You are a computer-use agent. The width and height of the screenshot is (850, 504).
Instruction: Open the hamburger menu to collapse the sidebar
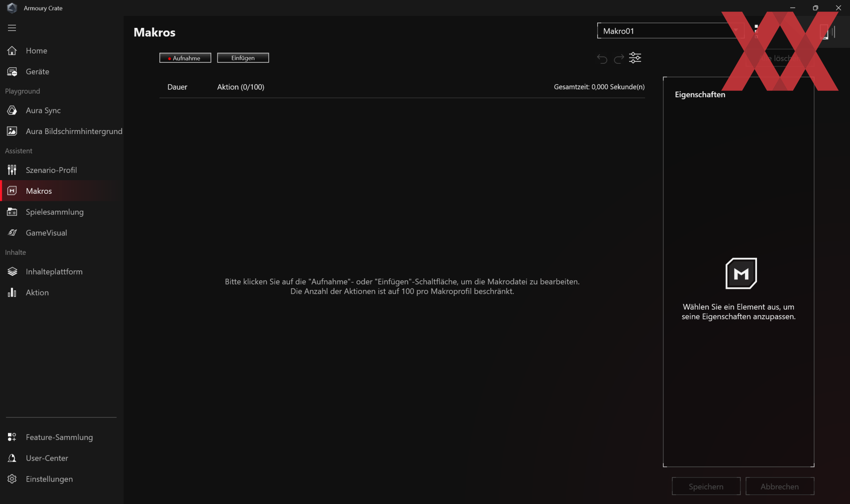click(x=12, y=28)
